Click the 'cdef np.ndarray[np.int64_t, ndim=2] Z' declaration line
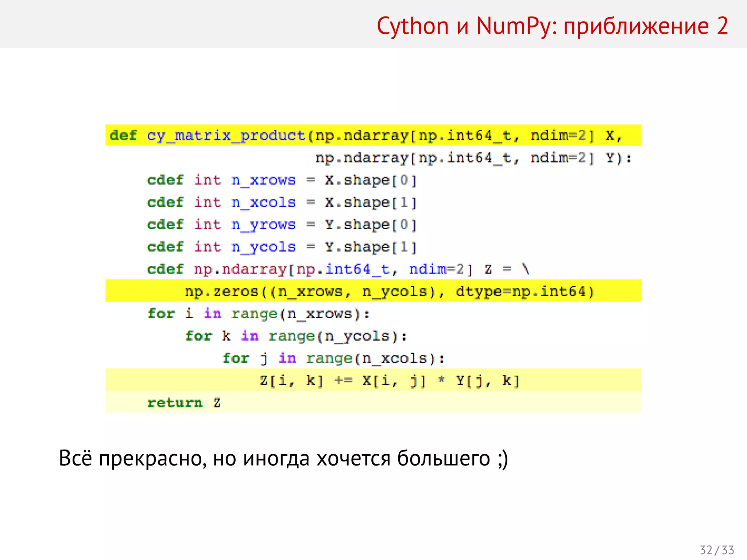747x560 pixels. click(x=338, y=269)
